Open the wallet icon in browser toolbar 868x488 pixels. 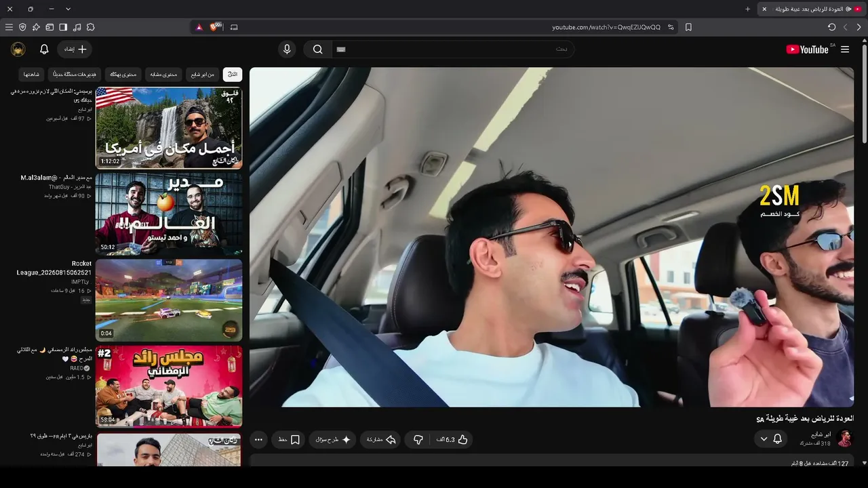pyautogui.click(x=50, y=27)
